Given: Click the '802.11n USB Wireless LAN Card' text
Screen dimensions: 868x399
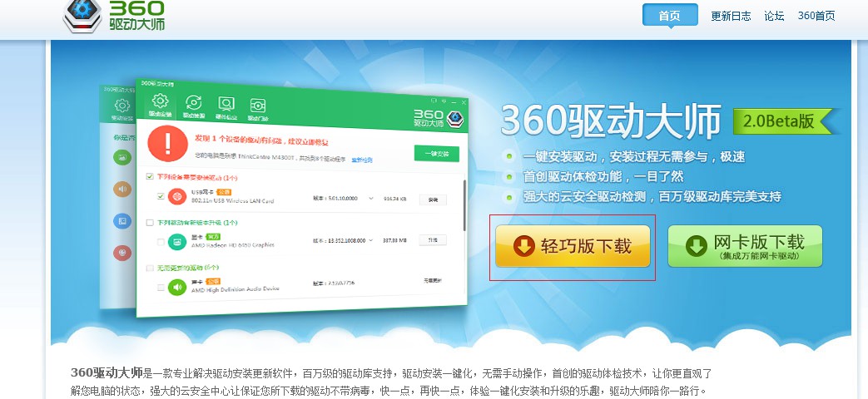Looking at the screenshot, I should click(x=232, y=200).
